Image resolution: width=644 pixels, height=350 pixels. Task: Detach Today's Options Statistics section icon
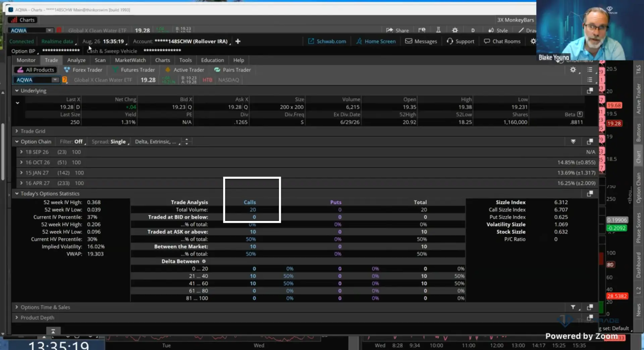coord(590,194)
